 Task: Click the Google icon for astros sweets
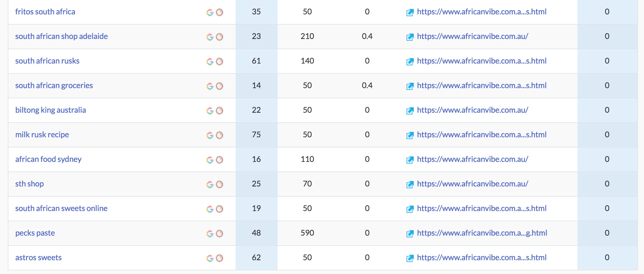coord(210,258)
